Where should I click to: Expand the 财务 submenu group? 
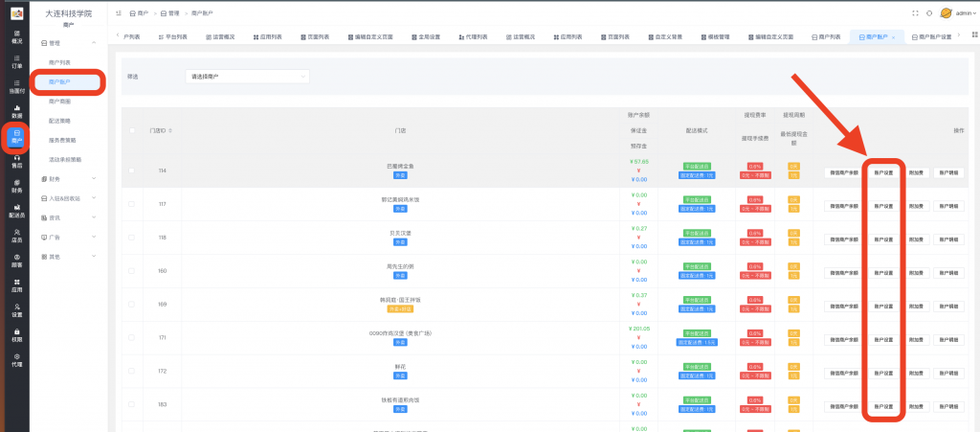tap(66, 177)
